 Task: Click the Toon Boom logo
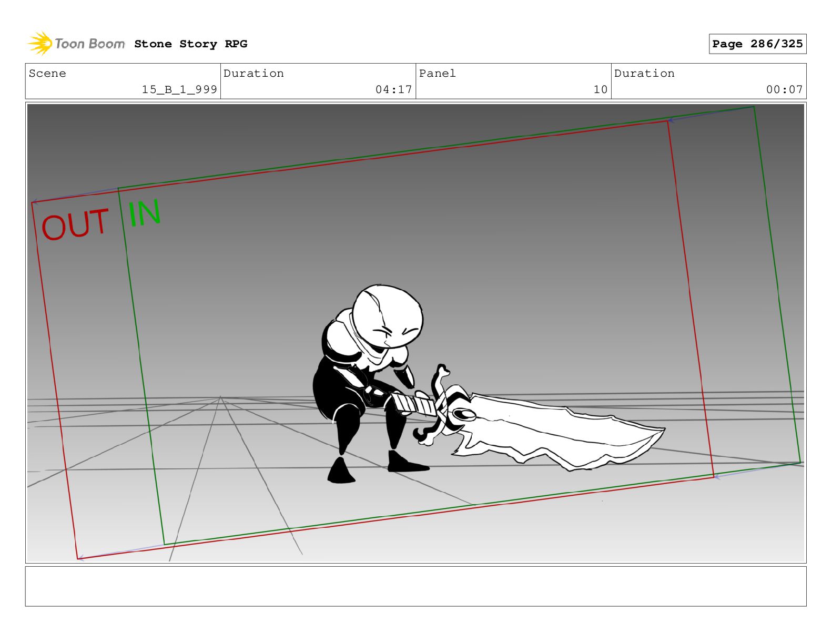[76, 44]
